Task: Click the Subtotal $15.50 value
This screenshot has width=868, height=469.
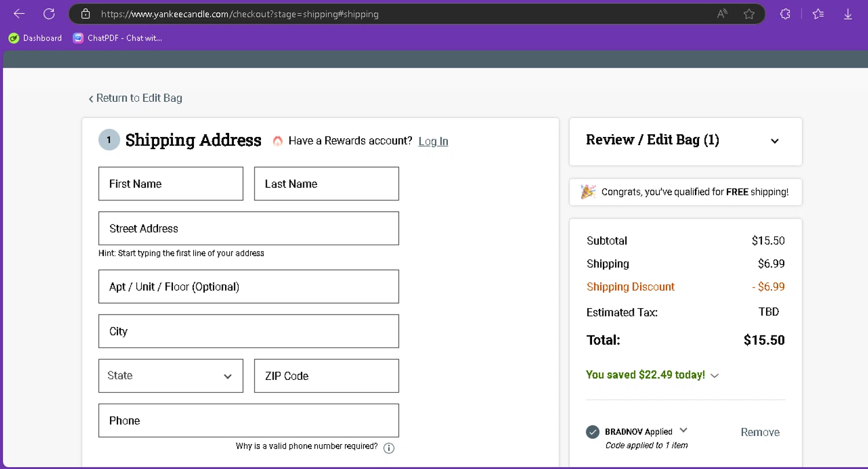Action: pos(768,241)
